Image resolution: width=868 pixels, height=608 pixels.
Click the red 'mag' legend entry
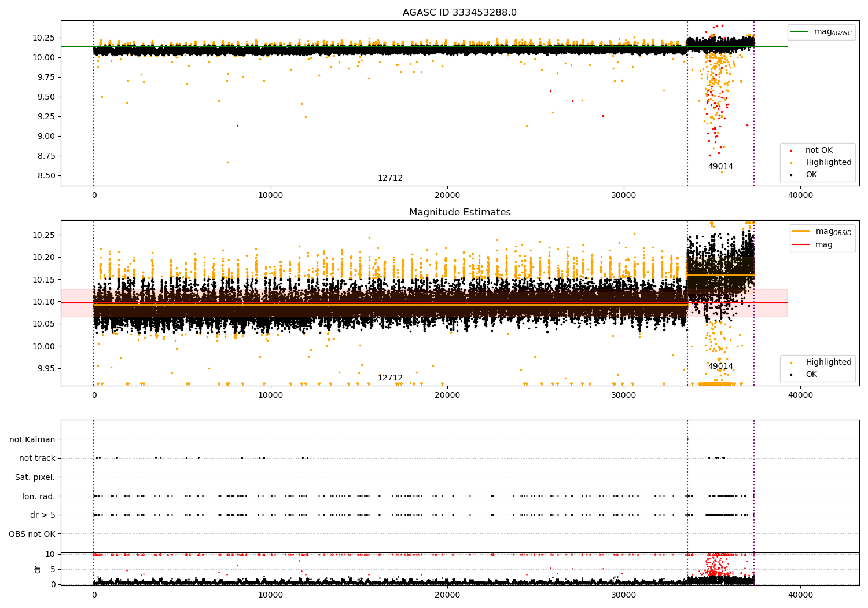click(x=823, y=245)
